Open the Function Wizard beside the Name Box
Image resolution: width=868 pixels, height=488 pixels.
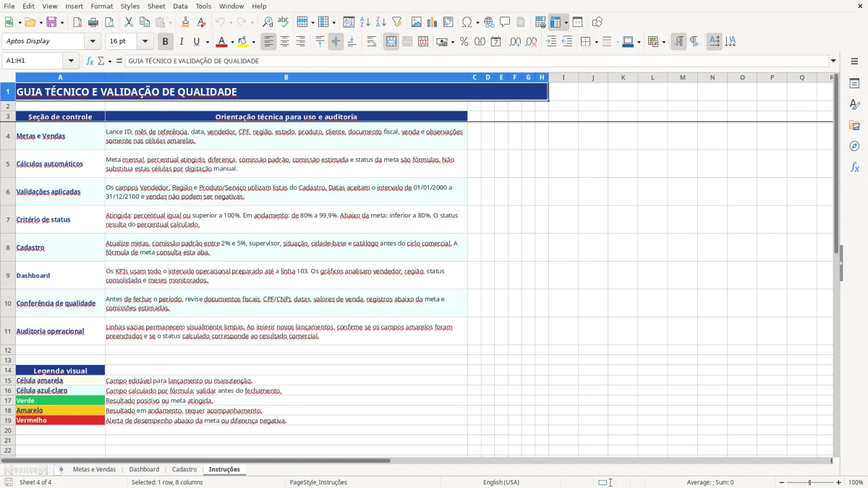click(x=90, y=61)
